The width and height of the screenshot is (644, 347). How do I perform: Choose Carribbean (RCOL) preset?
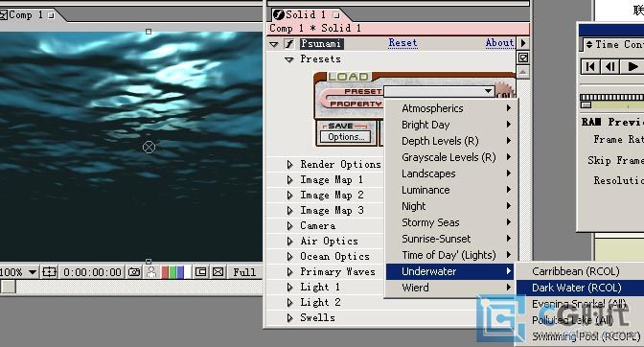(580, 271)
